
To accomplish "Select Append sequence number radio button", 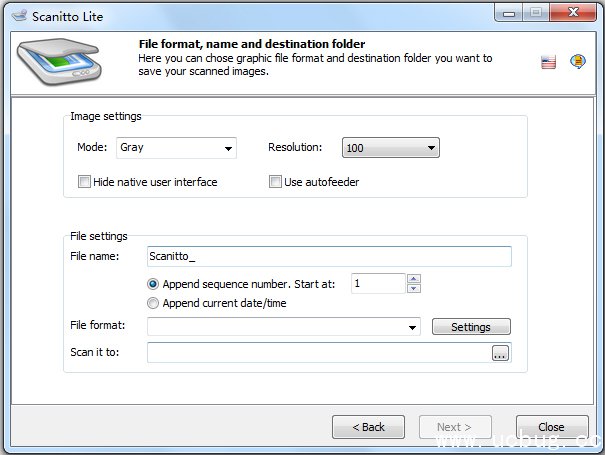I will pyautogui.click(x=153, y=284).
